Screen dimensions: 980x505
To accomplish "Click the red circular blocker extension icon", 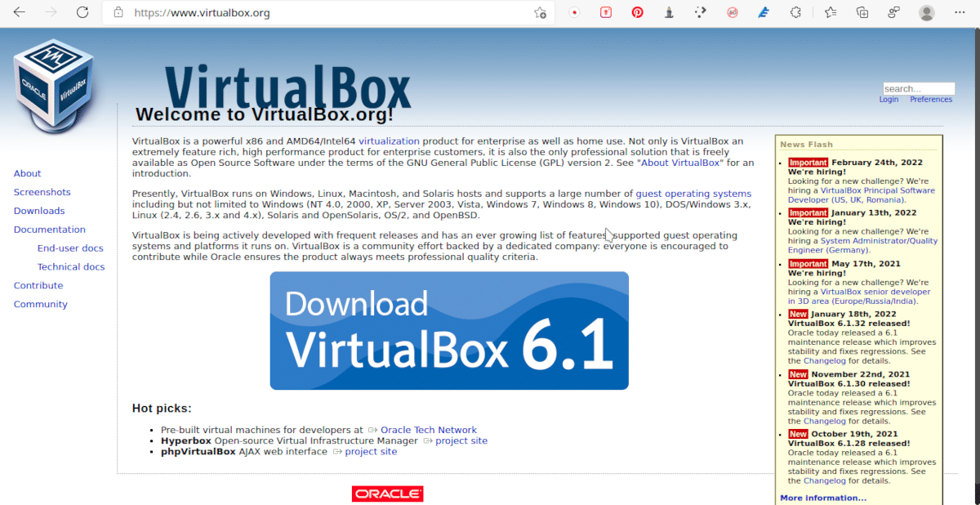I will coord(733,12).
